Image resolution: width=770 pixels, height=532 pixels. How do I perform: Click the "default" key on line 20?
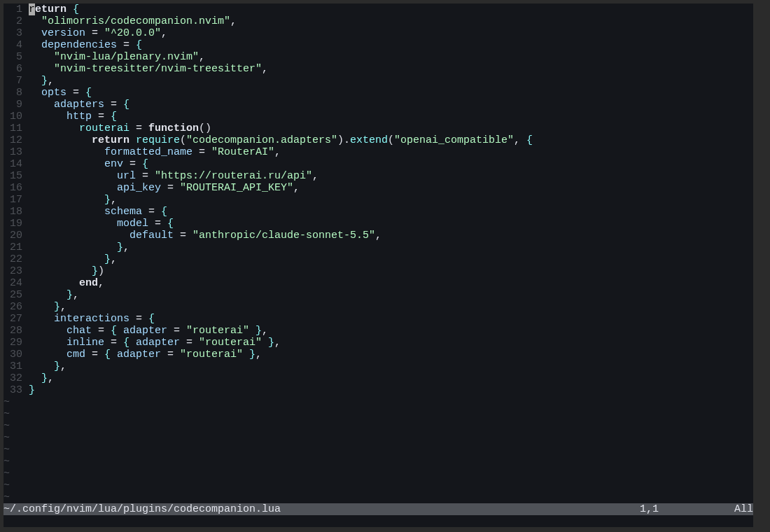[x=151, y=234]
